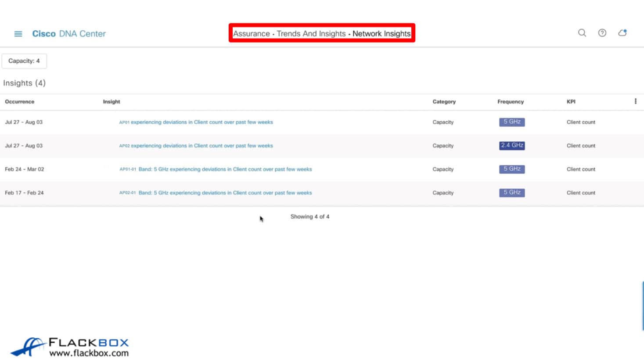This screenshot has height=362, width=644.
Task: Click the Insight column header
Action: (112, 102)
